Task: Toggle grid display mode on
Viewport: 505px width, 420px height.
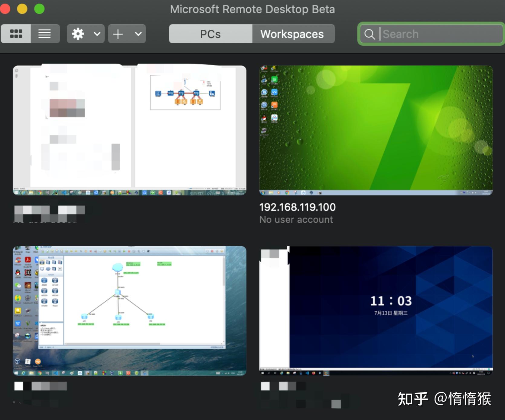Action: pyautogui.click(x=16, y=34)
